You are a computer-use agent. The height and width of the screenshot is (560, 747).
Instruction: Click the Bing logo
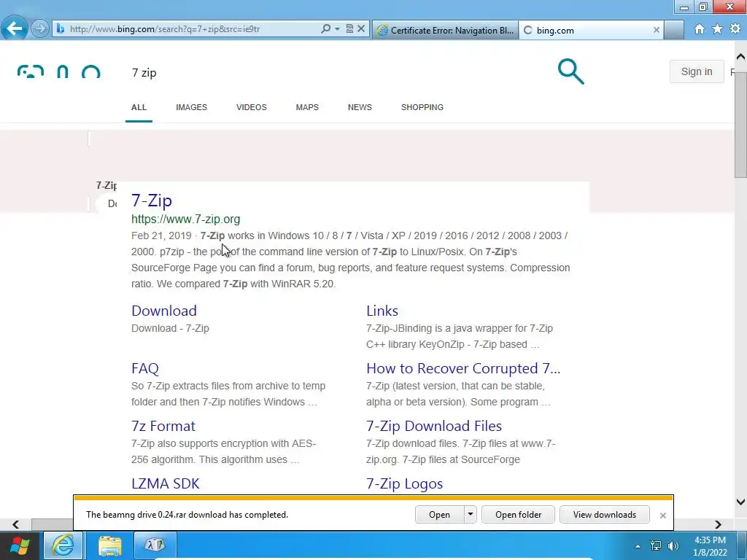(x=59, y=71)
